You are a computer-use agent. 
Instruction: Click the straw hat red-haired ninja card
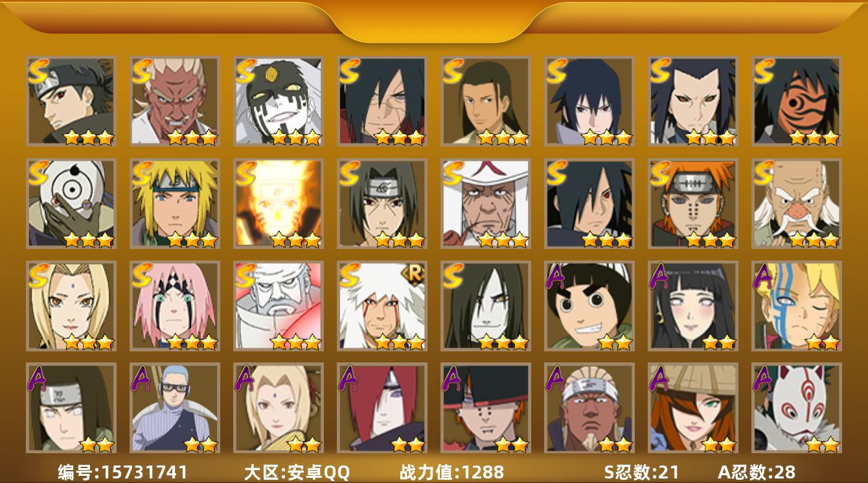692,408
